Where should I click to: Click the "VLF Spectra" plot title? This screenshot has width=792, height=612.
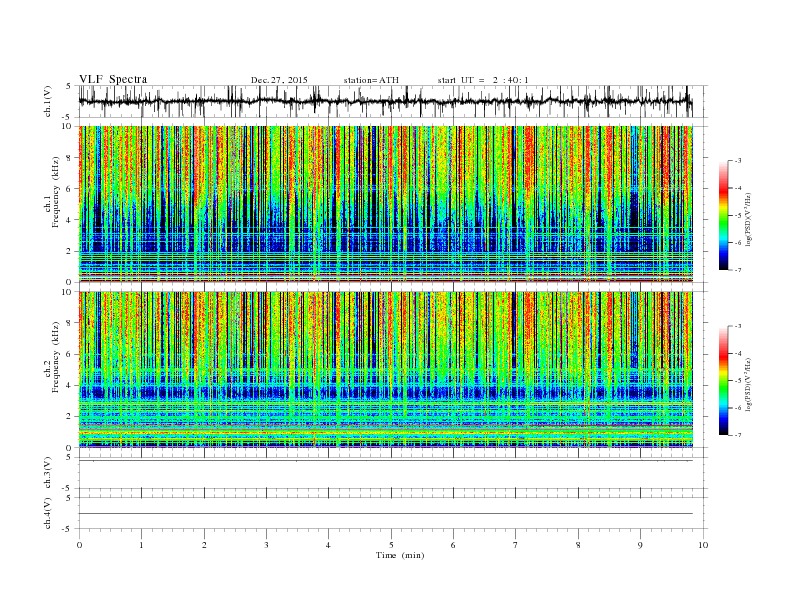113,79
